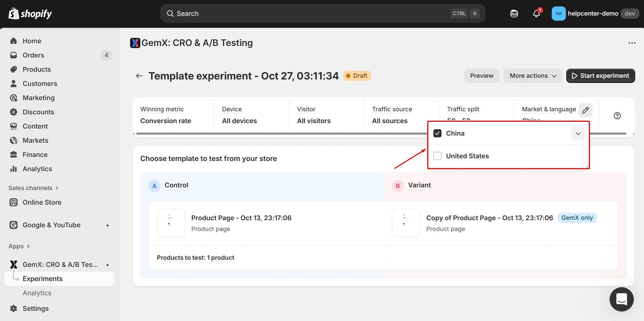
Task: Open the Sidekick assistant icon in top bar
Action: (514, 14)
